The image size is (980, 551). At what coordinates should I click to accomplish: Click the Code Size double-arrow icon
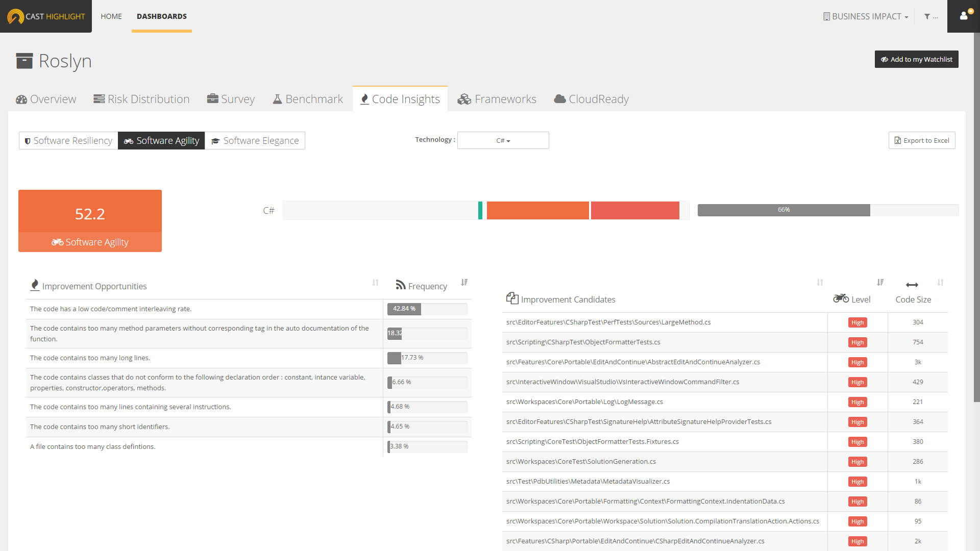pyautogui.click(x=912, y=285)
